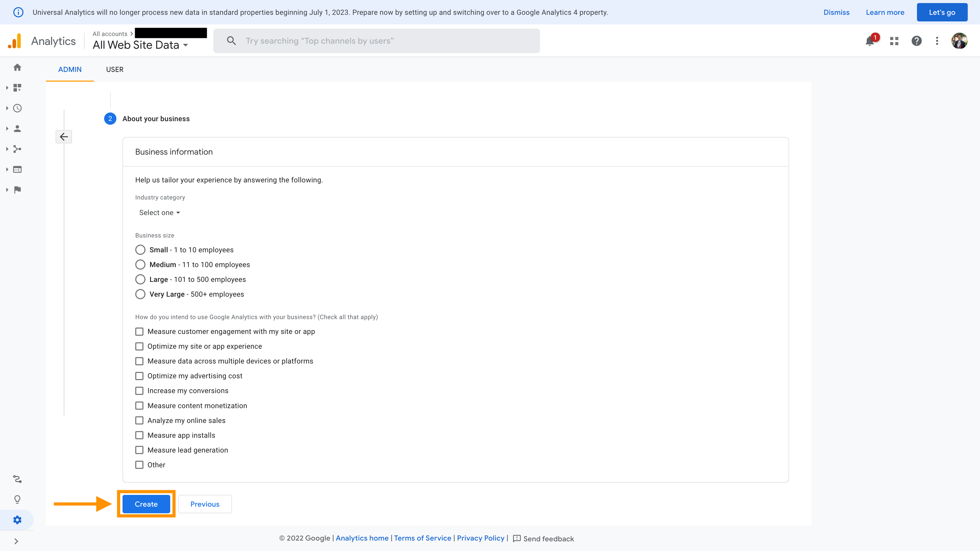980x551 pixels.
Task: Open Audience person icon in sidebar
Action: (17, 129)
